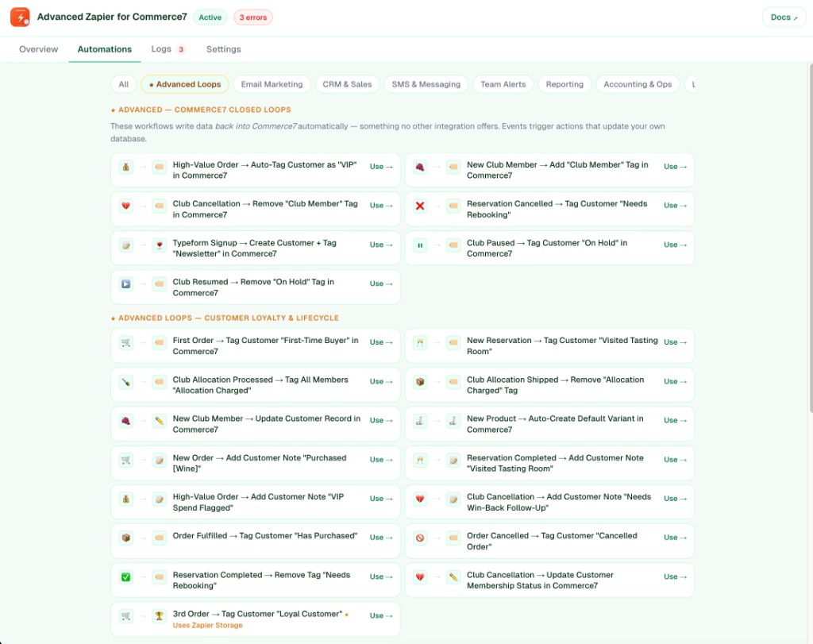This screenshot has height=644, width=813.
Task: Click "Advanced Zapier for Commerce7" title
Action: pos(112,17)
